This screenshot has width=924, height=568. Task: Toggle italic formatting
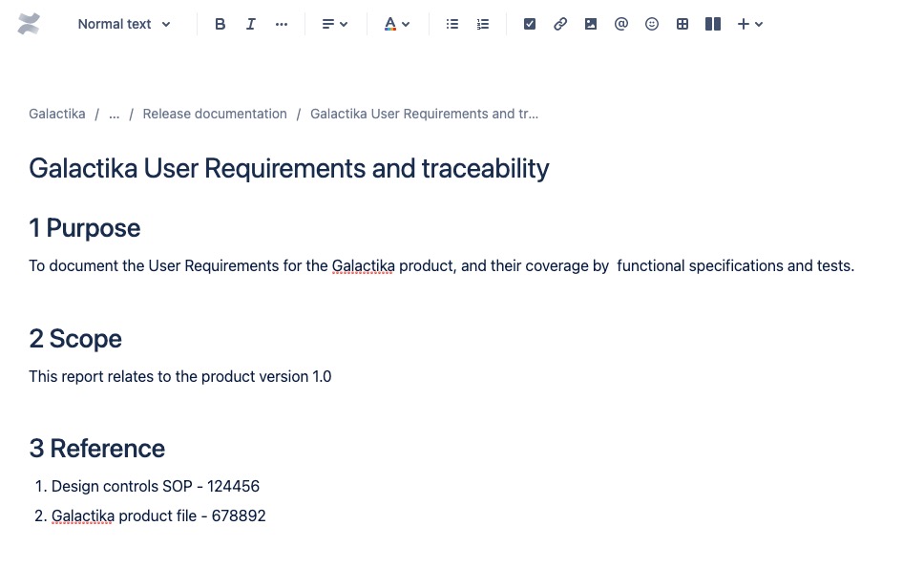(250, 24)
